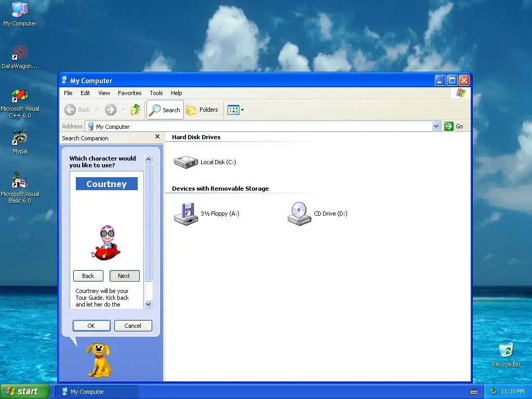Click the My Computer icon in the address bar
Screen dimensions: 532x399
90,127
